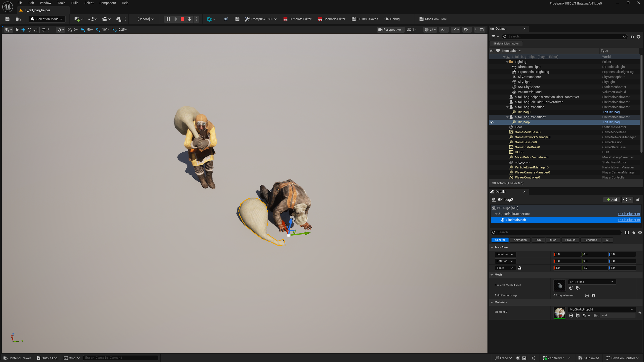The width and height of the screenshot is (644, 362).
Task: Open the Window menu
Action: (x=46, y=3)
